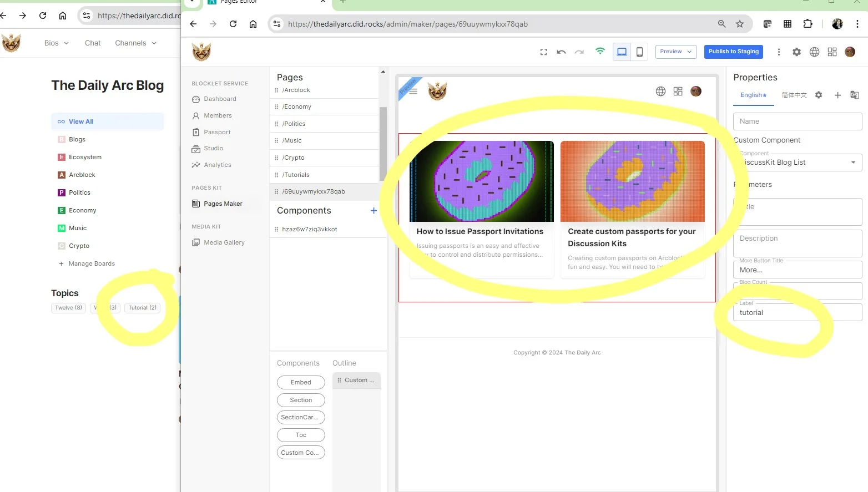Open Dashboard in the Blocklet Service sidebar
The width and height of the screenshot is (868, 492).
click(220, 99)
